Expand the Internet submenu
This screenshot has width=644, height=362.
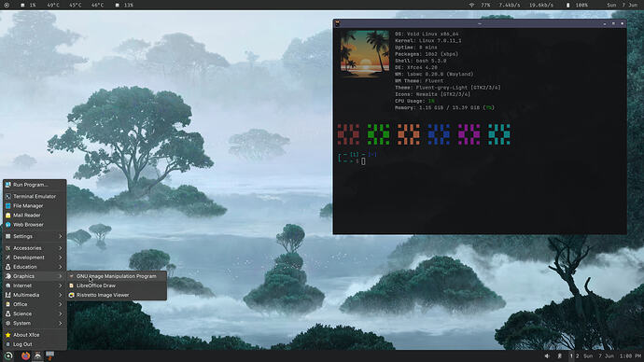(35, 285)
